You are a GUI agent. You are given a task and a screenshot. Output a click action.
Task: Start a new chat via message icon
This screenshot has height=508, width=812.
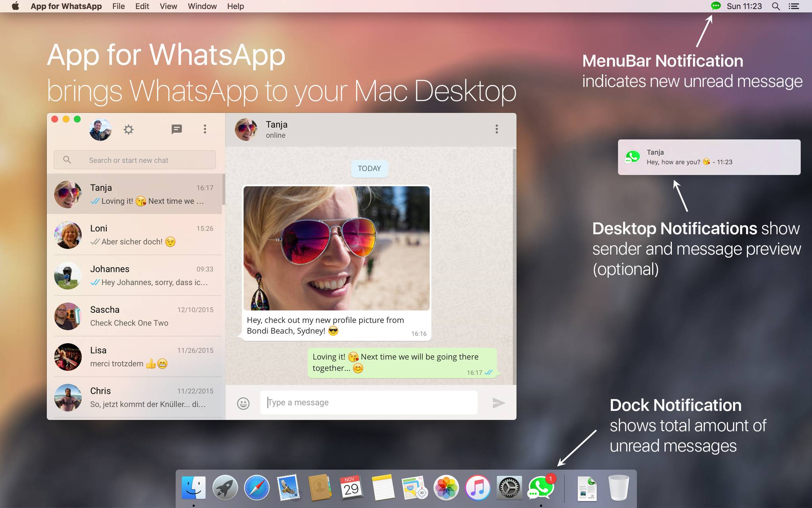point(176,129)
